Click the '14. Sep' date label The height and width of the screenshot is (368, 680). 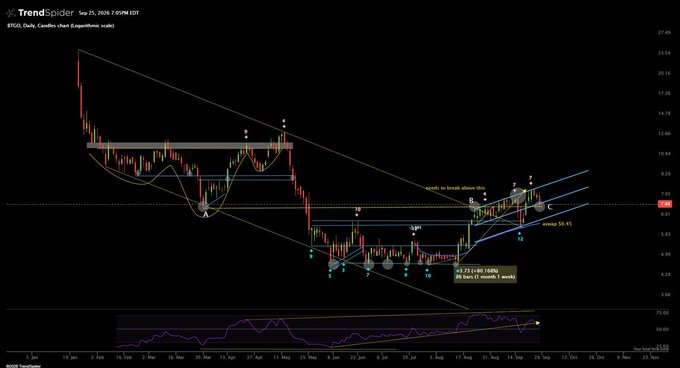tap(515, 358)
